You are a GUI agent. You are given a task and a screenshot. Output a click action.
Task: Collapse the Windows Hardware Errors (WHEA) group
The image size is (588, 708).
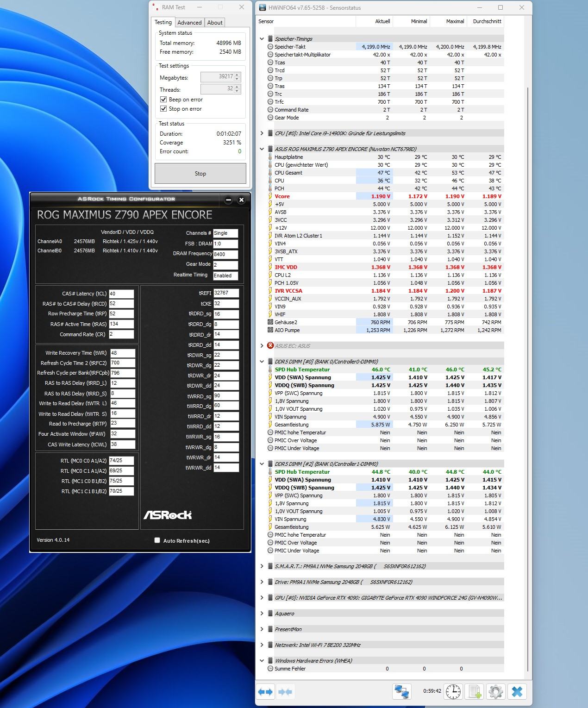(262, 661)
